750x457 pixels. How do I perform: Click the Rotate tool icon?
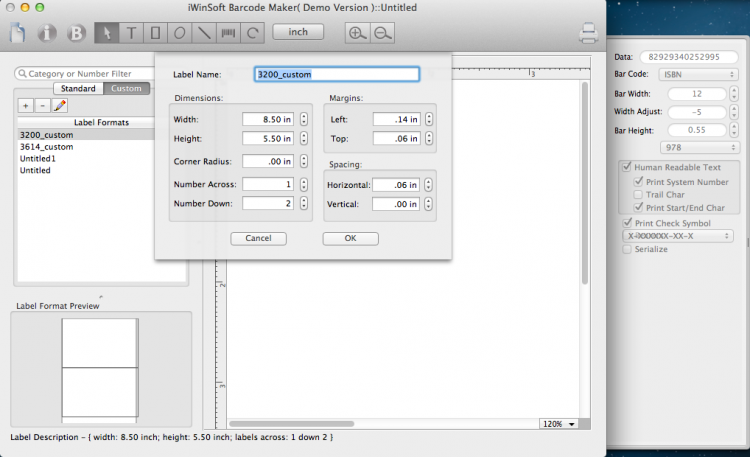(253, 33)
